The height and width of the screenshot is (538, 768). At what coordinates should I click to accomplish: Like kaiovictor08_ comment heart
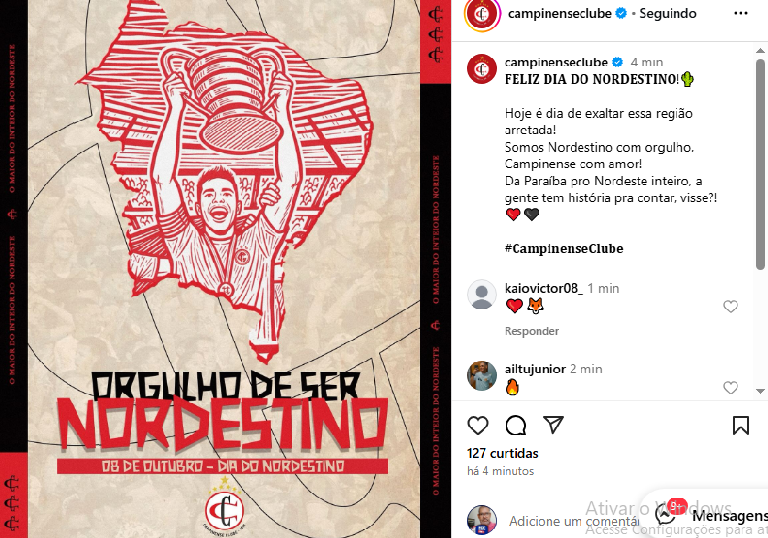(730, 306)
